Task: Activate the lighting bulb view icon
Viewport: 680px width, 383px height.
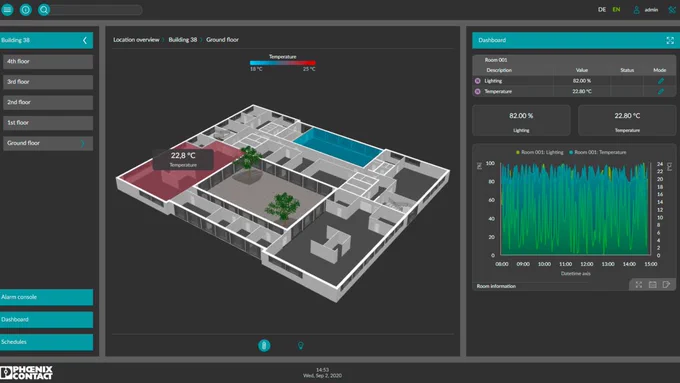Action: [x=301, y=345]
